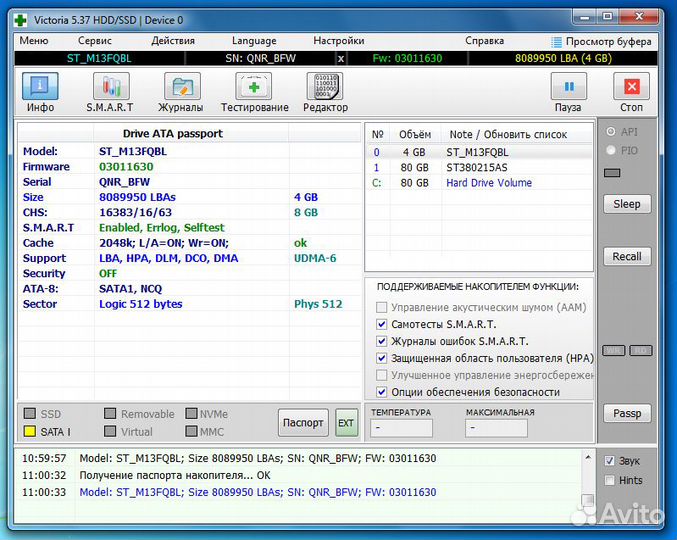Click the Removable indicator box
Screen dimensions: 677x540
110,414
